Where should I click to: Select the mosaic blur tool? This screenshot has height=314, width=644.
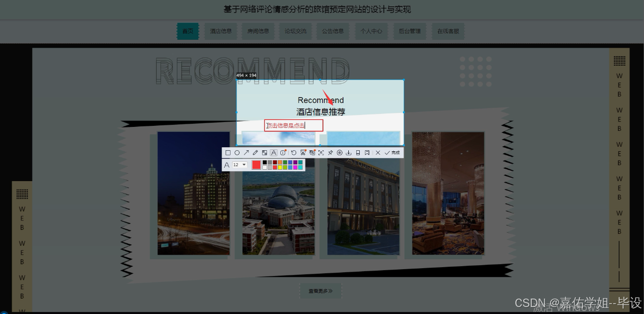[264, 153]
